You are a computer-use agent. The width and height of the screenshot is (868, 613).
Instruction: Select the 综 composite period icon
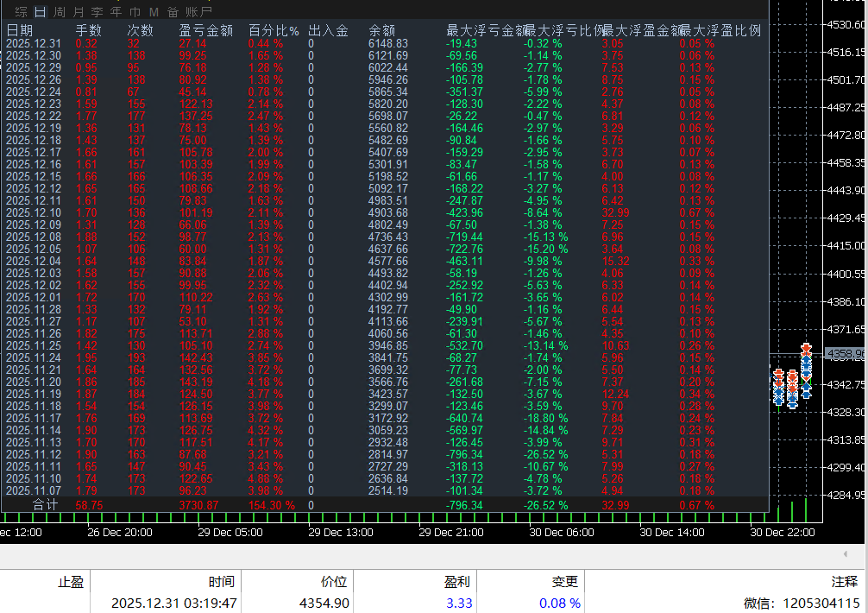pyautogui.click(x=21, y=12)
